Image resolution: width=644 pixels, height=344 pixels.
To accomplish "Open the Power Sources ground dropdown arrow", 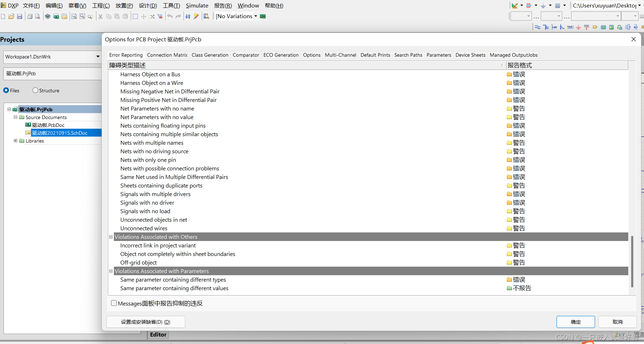I will pyautogui.click(x=550, y=5).
